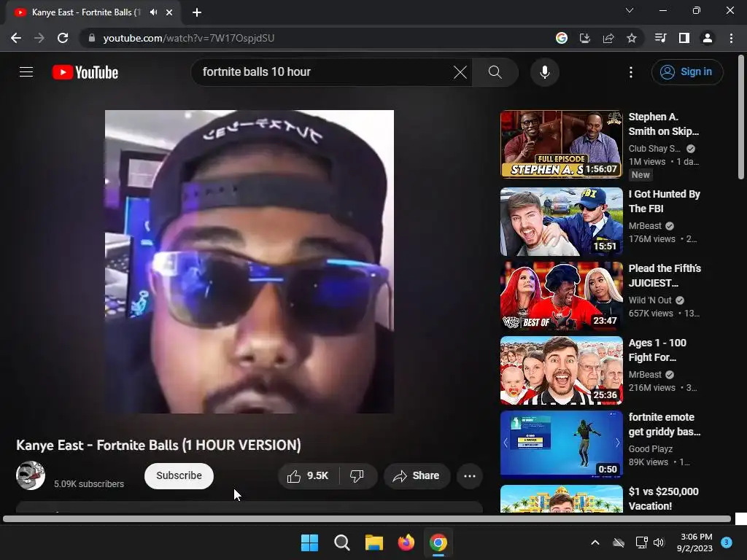747x560 pixels.
Task: Open the YouTube hamburger guide menu
Action: click(x=26, y=72)
